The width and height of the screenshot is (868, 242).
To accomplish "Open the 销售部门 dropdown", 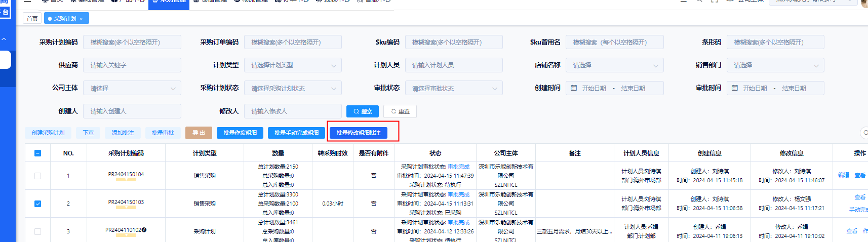I will (x=775, y=65).
